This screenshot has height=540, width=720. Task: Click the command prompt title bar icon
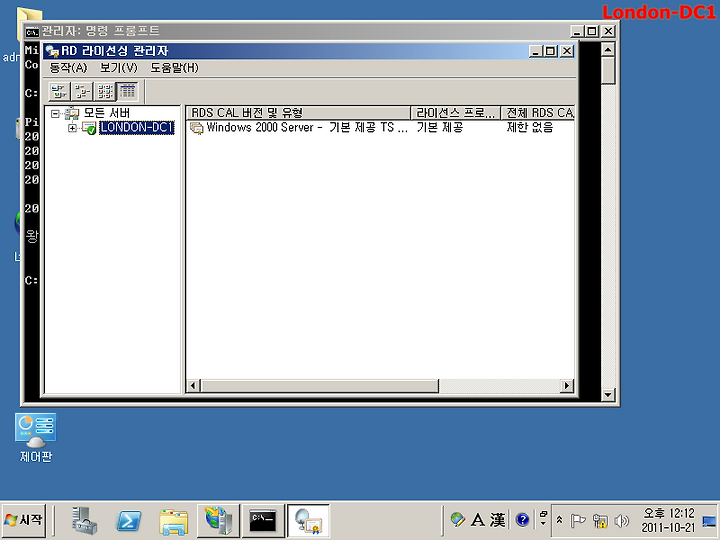[32, 32]
